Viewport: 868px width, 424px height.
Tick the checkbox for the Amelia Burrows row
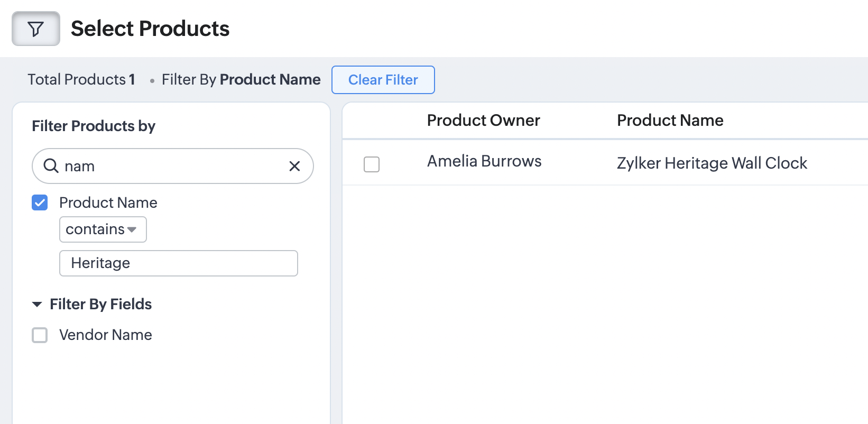point(372,164)
